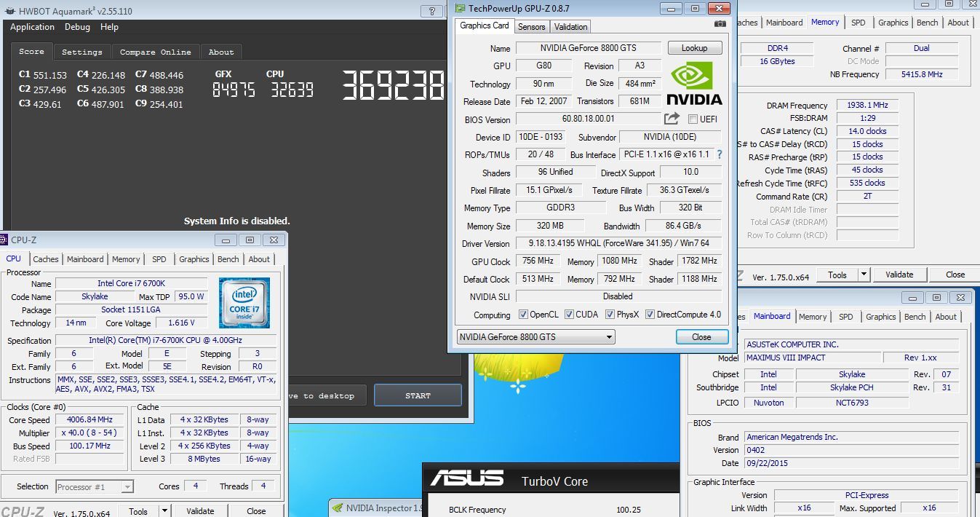Open the About tab in Aquamark

(x=221, y=52)
